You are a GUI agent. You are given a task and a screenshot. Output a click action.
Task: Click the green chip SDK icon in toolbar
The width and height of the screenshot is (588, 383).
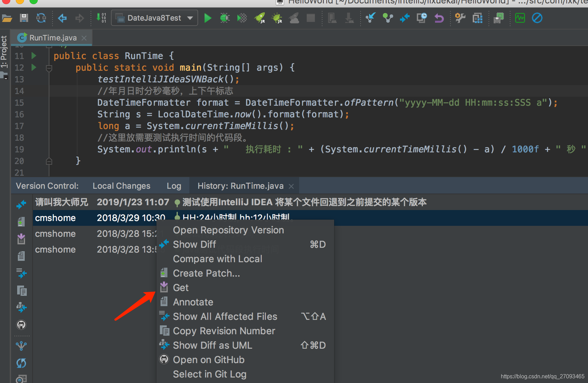(499, 18)
